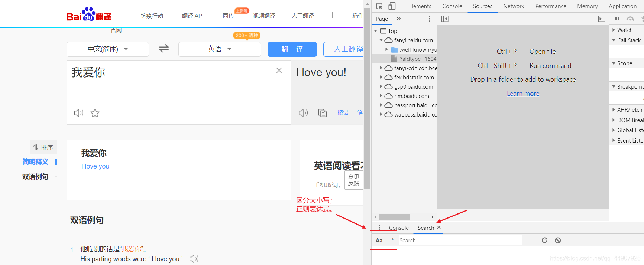644x265 pixels.
Task: Click 报错 report error link
Action: pyautogui.click(x=343, y=112)
